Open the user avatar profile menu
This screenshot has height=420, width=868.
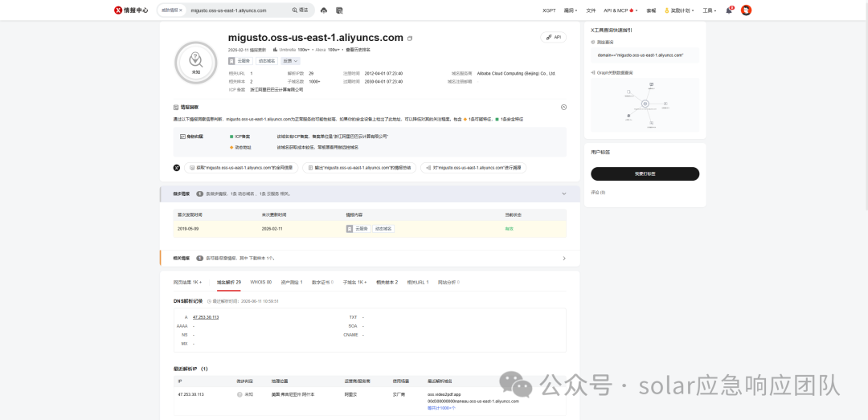click(746, 10)
